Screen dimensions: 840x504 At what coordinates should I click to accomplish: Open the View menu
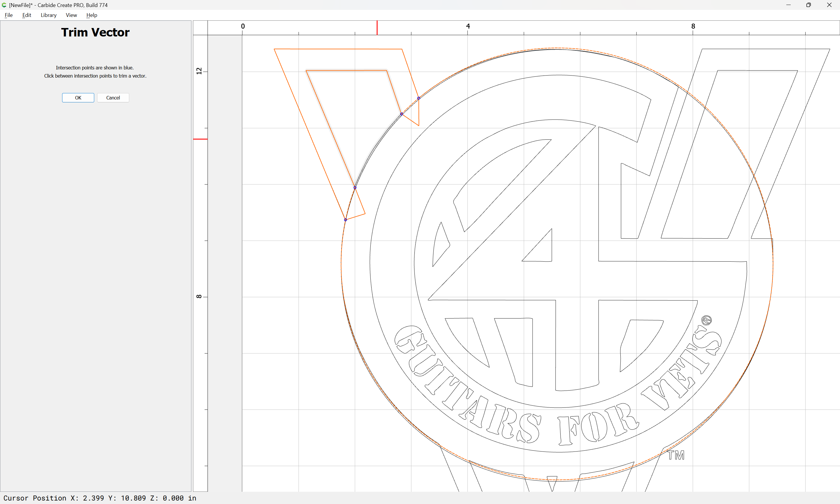pyautogui.click(x=71, y=15)
